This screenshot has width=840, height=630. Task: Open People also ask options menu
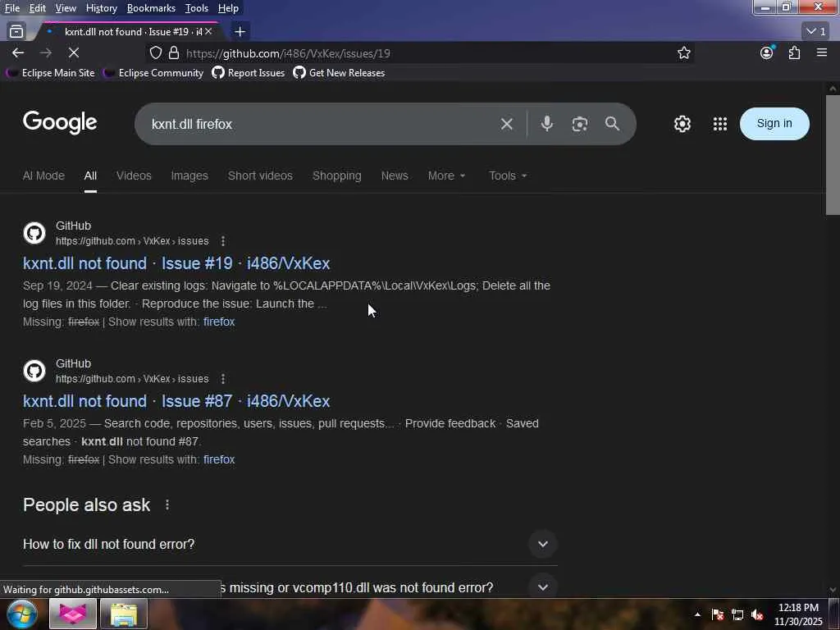pyautogui.click(x=167, y=504)
